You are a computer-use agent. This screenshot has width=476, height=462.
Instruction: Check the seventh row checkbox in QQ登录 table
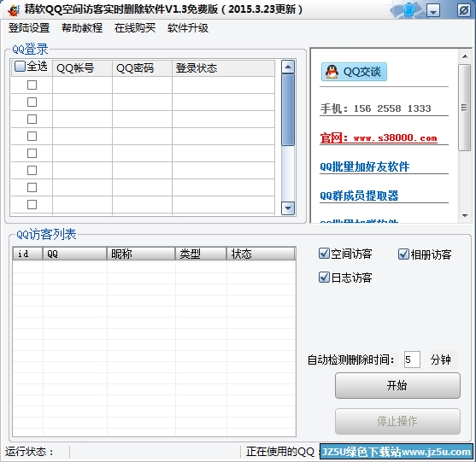pyautogui.click(x=32, y=188)
